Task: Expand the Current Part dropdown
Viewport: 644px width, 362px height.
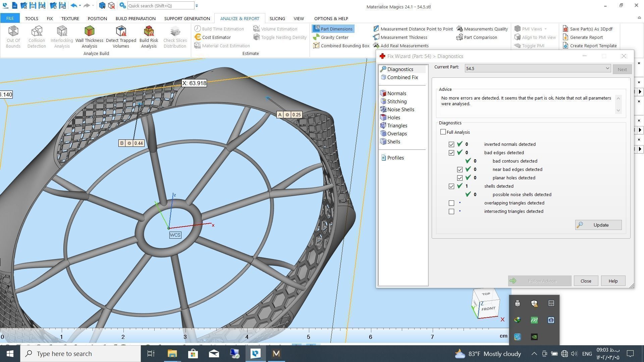Action: [607, 68]
